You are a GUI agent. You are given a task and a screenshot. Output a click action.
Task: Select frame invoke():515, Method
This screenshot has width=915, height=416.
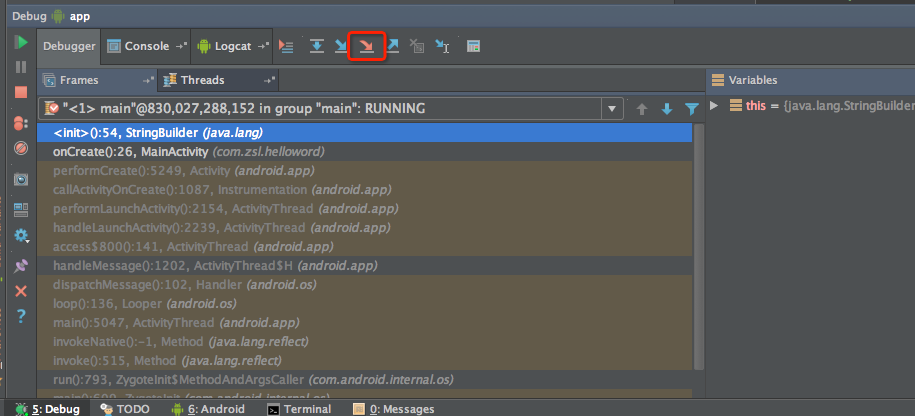point(365,361)
